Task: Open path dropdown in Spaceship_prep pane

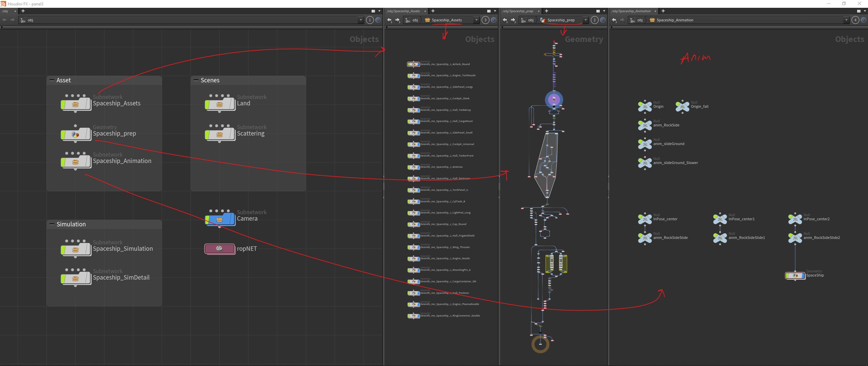Action: point(586,20)
